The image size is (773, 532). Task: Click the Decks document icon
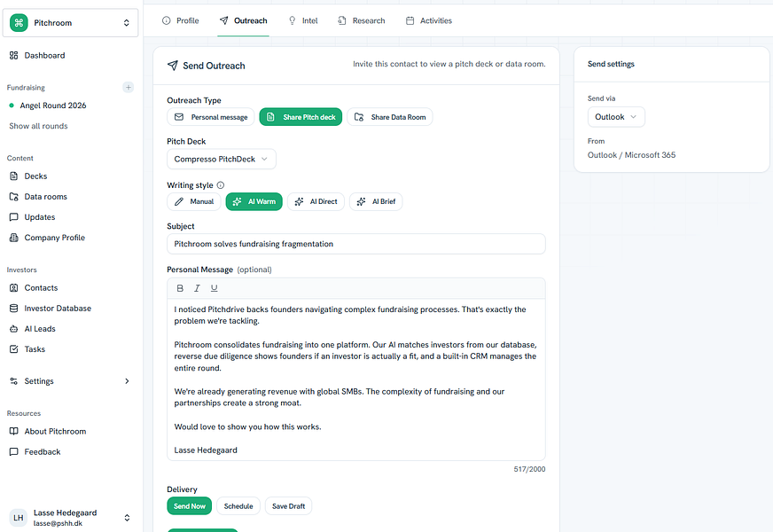click(x=14, y=176)
